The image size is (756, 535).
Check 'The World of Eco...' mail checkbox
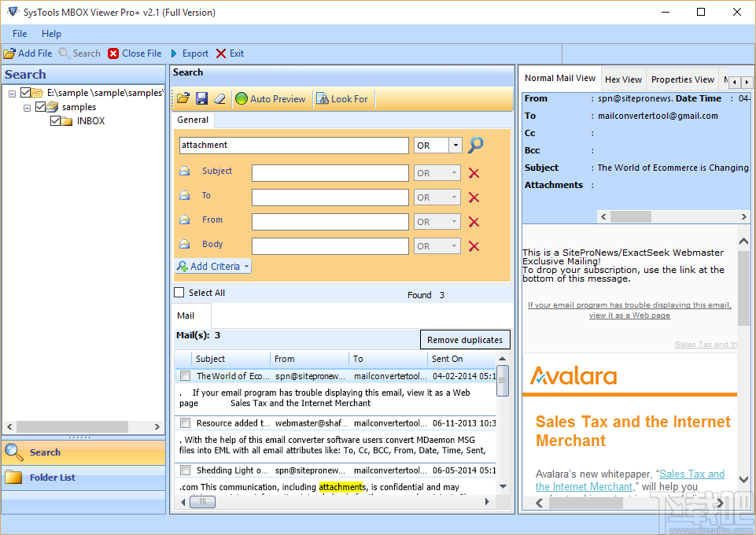point(185,375)
